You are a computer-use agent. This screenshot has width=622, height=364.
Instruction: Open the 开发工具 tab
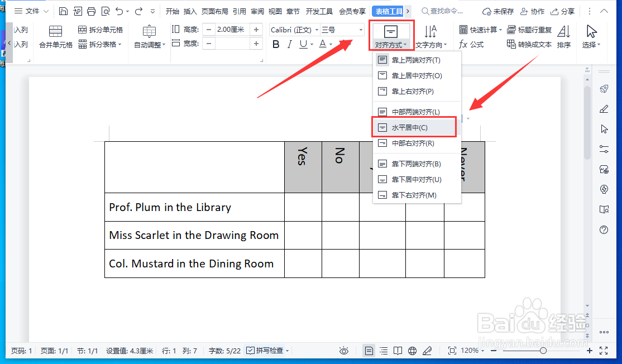[319, 12]
